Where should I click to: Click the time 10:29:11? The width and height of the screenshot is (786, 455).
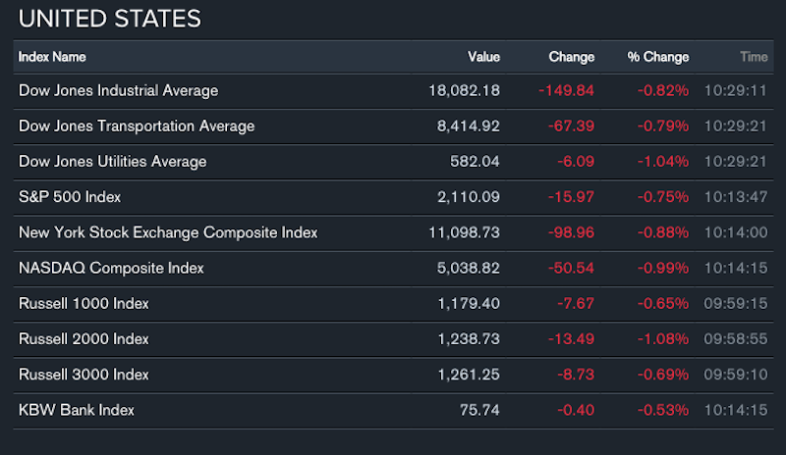pyautogui.click(x=735, y=91)
